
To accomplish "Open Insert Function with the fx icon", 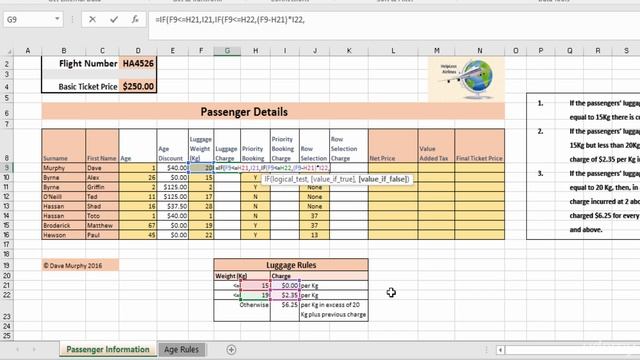I will [x=135, y=19].
